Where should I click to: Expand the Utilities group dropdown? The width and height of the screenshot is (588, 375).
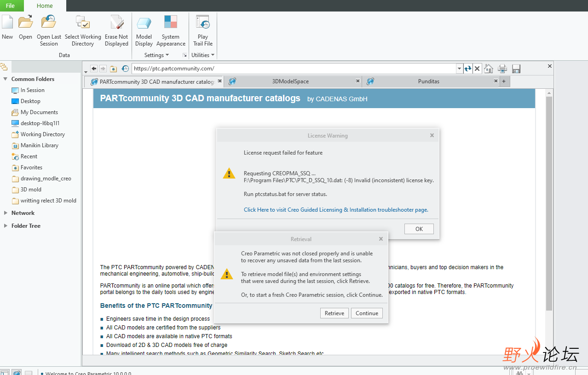pyautogui.click(x=203, y=55)
